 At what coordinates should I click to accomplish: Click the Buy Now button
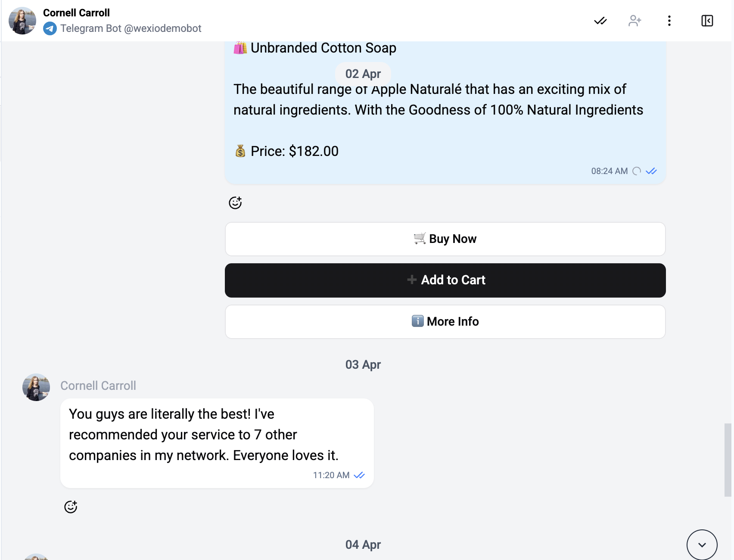445,239
